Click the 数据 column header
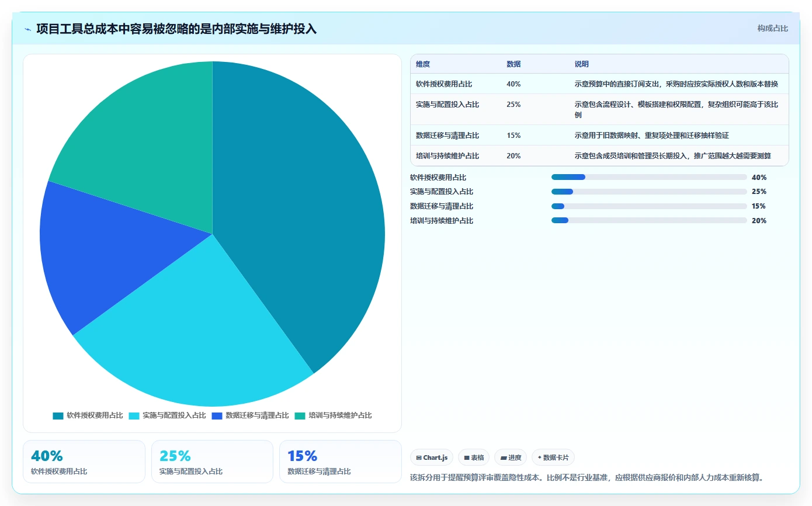Image resolution: width=812 pixels, height=506 pixels. pos(513,64)
